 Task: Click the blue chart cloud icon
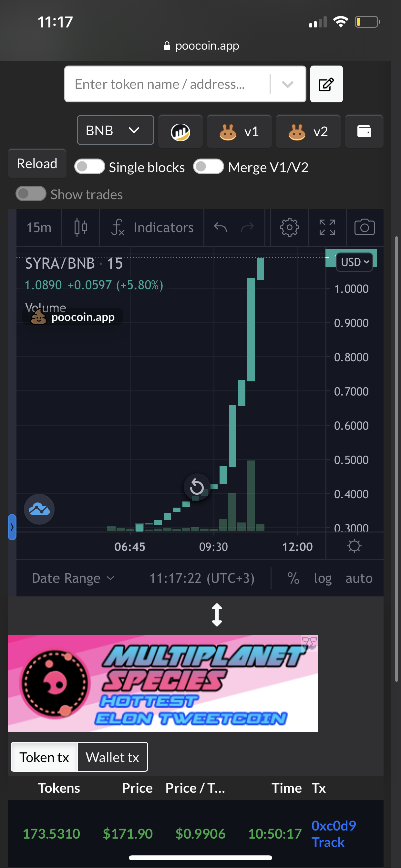tap(39, 509)
